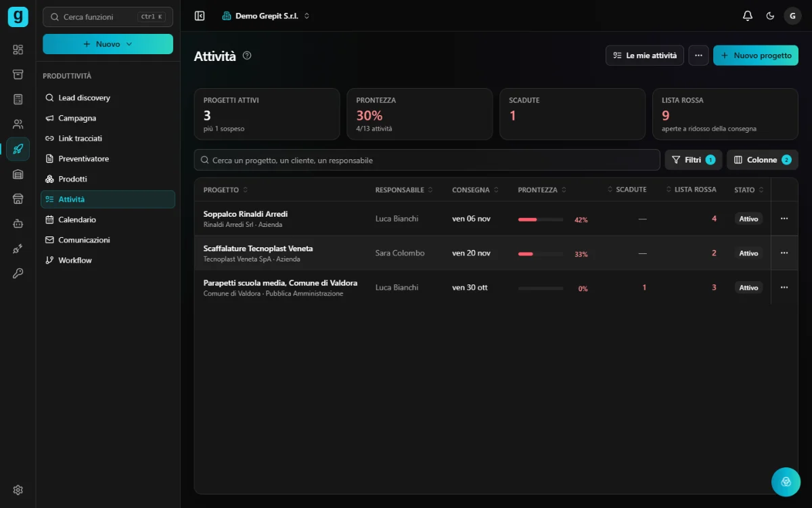Open Calendario
Image resolution: width=812 pixels, height=508 pixels.
coord(108,219)
